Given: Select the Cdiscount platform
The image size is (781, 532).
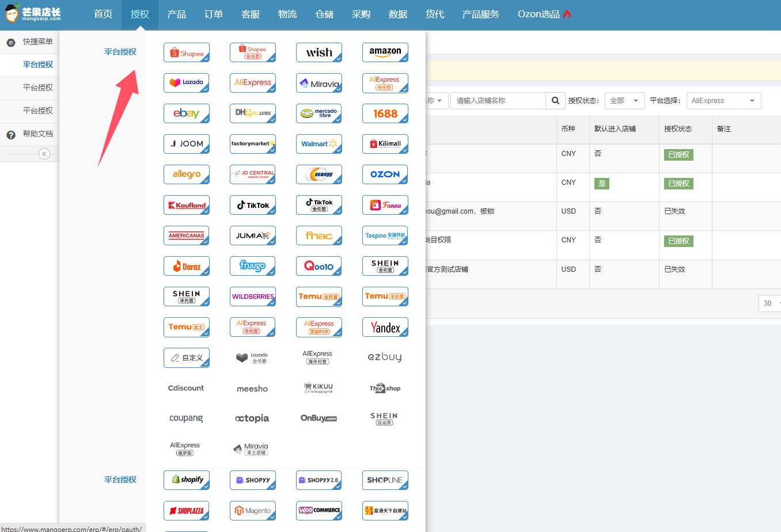Looking at the screenshot, I should (x=187, y=388).
